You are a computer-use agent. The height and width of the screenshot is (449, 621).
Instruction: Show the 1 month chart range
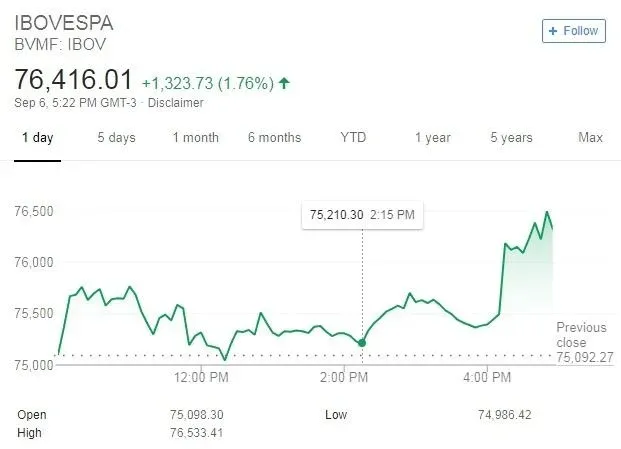195,138
